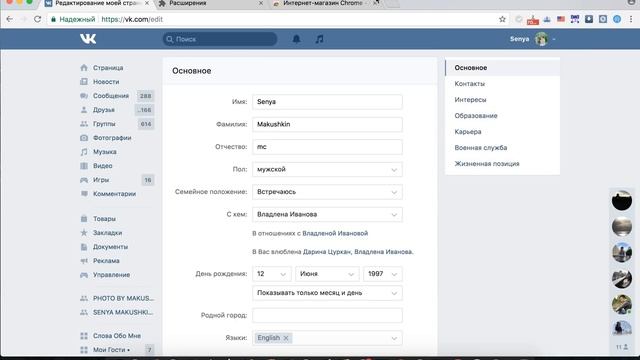Select Интересы section
The width and height of the screenshot is (640, 360).
click(502, 100)
